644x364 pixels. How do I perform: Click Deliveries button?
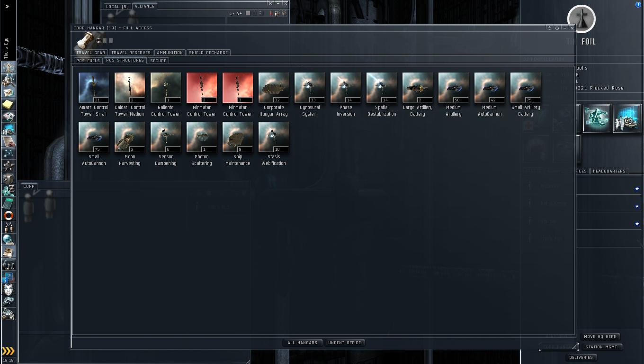coord(581,357)
